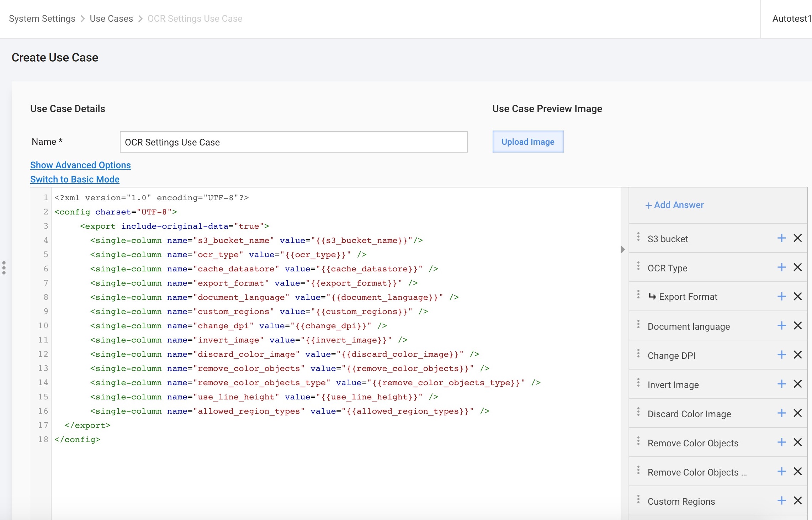Remove the Discard Color Image answer
The width and height of the screenshot is (812, 520).
click(x=798, y=413)
